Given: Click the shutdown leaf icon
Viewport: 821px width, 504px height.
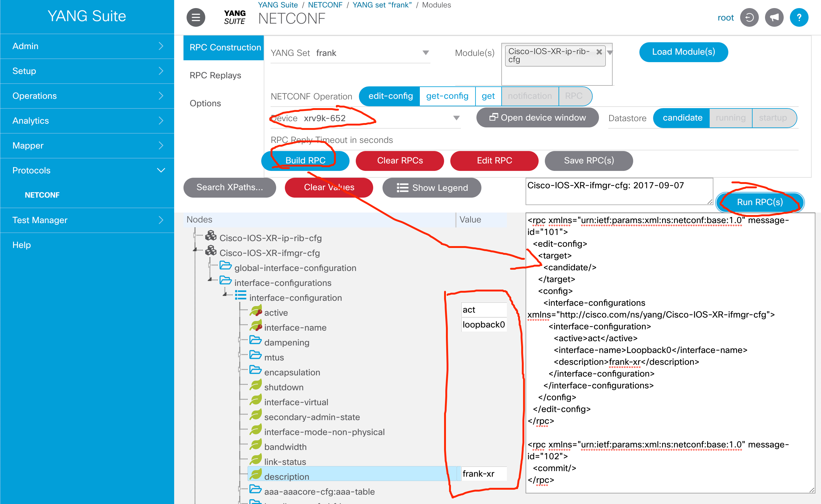Looking at the screenshot, I should point(256,385).
